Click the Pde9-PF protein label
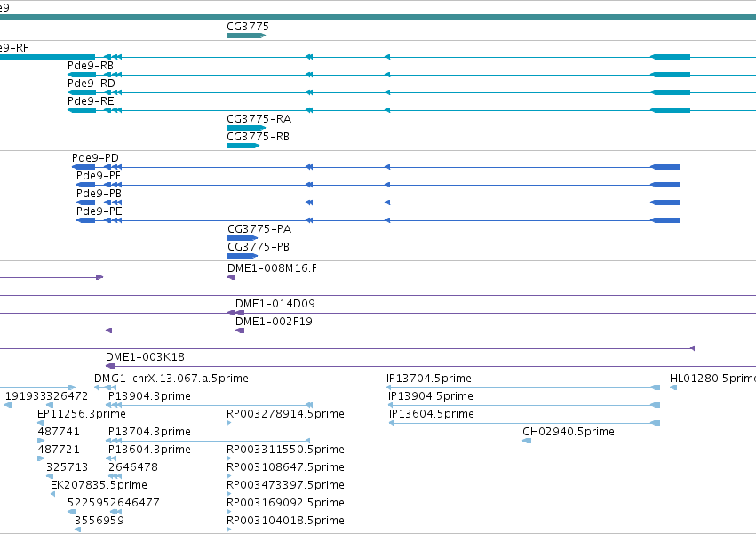756x534 pixels. [x=99, y=176]
